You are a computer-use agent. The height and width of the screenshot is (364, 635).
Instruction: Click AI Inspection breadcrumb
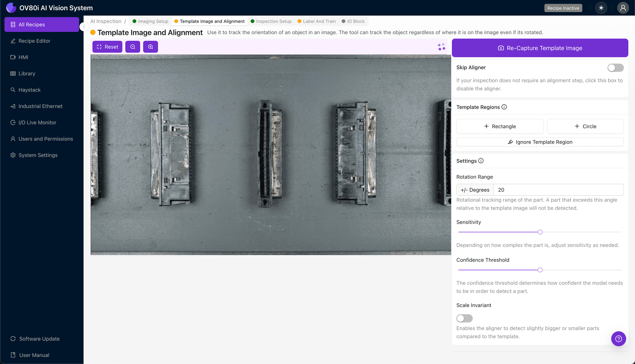pyautogui.click(x=106, y=21)
